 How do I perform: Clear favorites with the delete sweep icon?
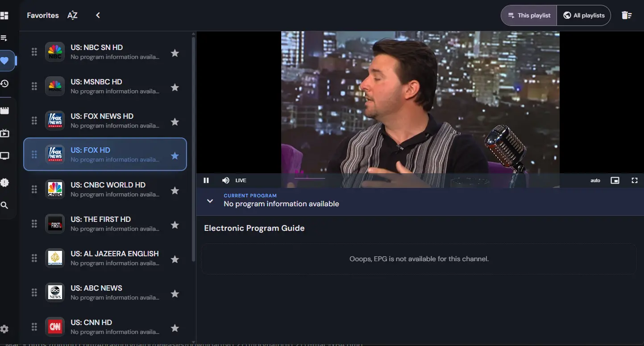pyautogui.click(x=627, y=15)
